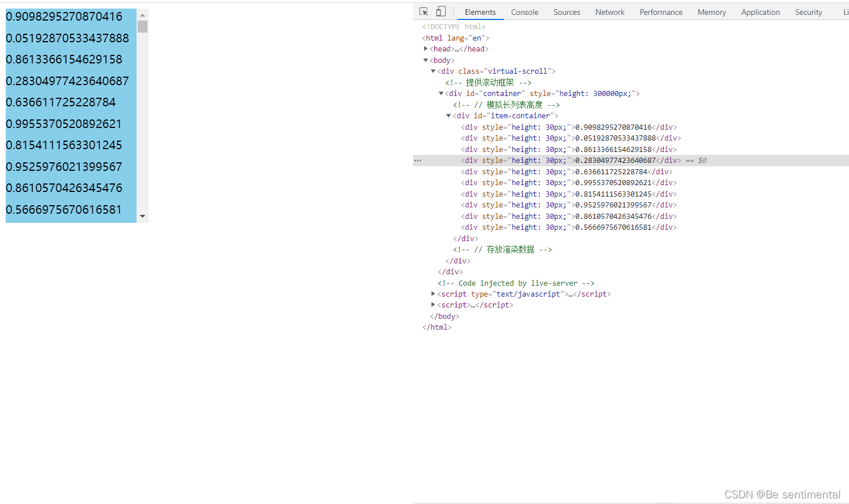
Task: Select the closing html tag line
Action: pos(436,327)
